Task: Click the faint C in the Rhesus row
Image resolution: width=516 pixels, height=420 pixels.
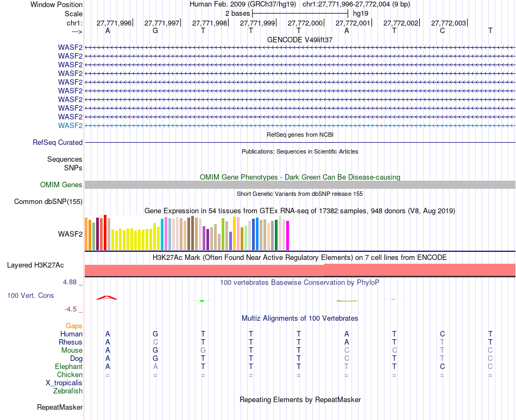Action: pyautogui.click(x=155, y=342)
